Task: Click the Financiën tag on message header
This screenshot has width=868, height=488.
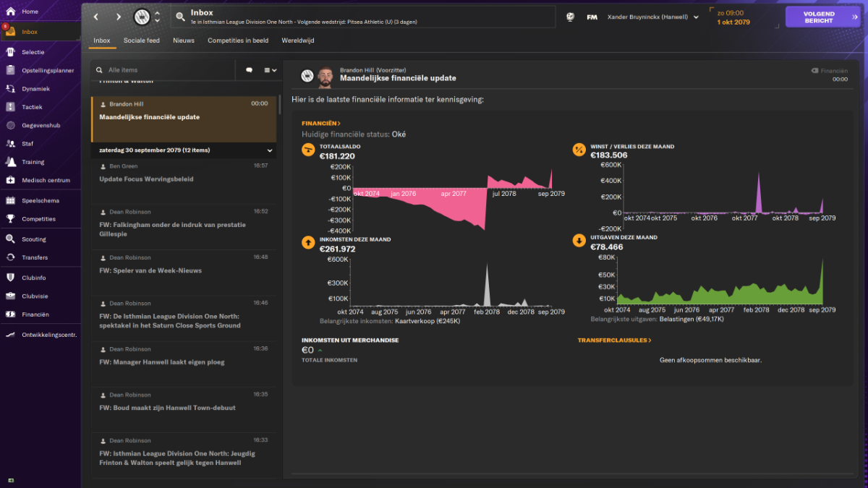Action: pyautogui.click(x=829, y=71)
